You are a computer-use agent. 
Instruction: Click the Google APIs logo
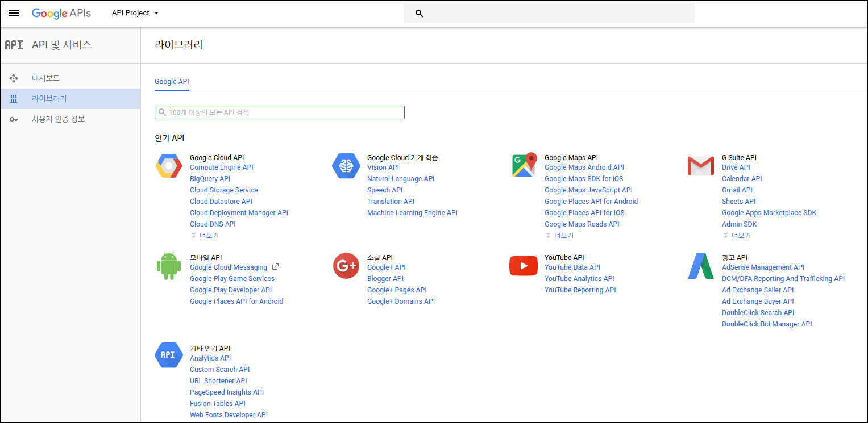click(x=61, y=13)
